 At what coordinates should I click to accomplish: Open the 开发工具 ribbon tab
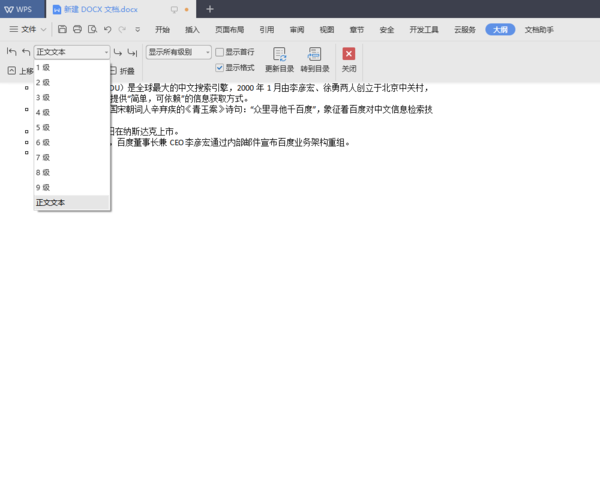[x=424, y=29]
